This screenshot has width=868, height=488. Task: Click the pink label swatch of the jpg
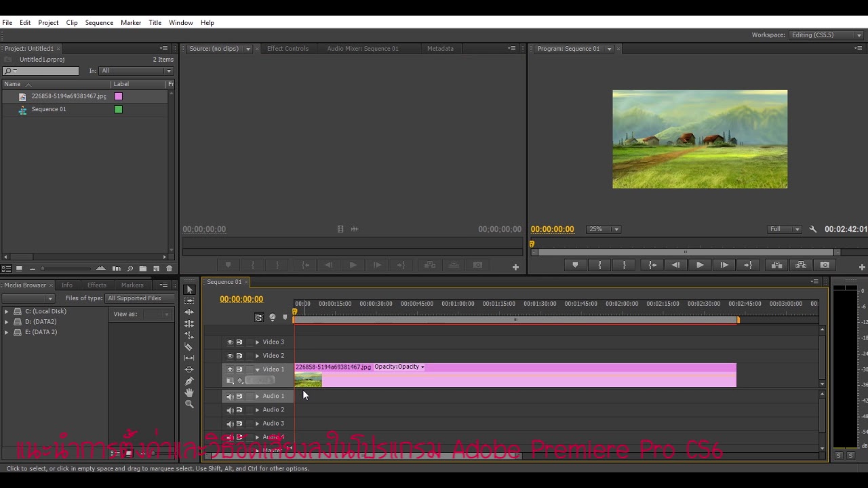(x=119, y=96)
